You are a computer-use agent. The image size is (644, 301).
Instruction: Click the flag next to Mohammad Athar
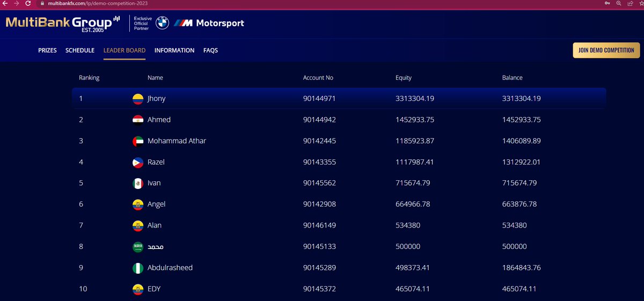(x=138, y=141)
